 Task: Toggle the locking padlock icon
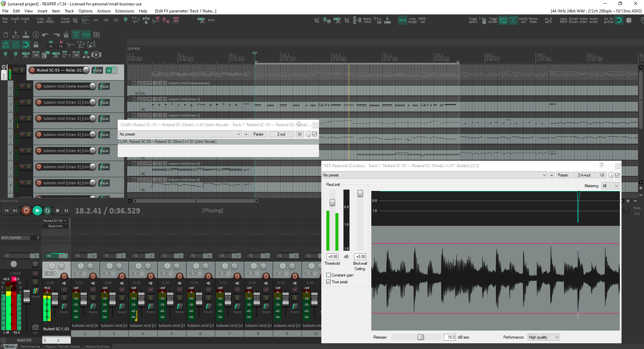click(x=36, y=45)
